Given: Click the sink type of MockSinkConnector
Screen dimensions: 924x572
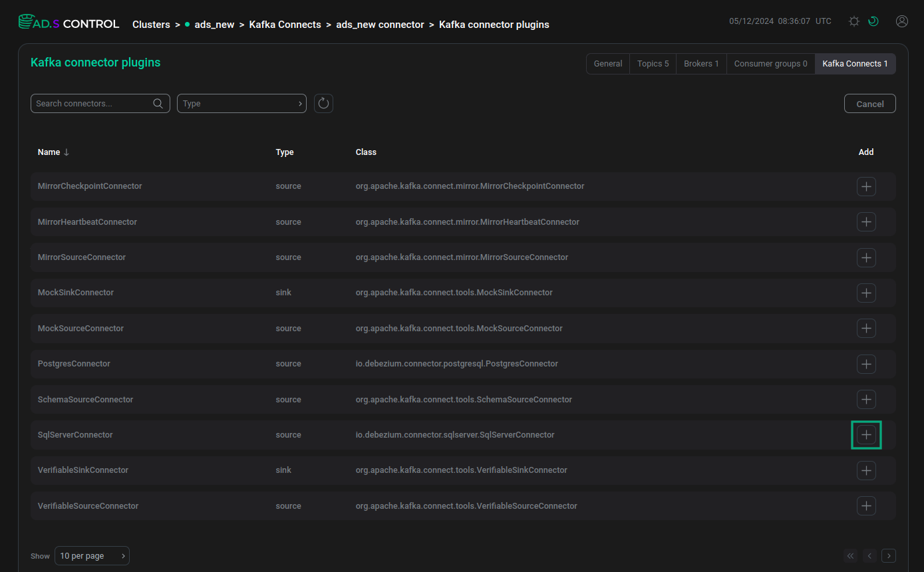Looking at the screenshot, I should tap(283, 293).
